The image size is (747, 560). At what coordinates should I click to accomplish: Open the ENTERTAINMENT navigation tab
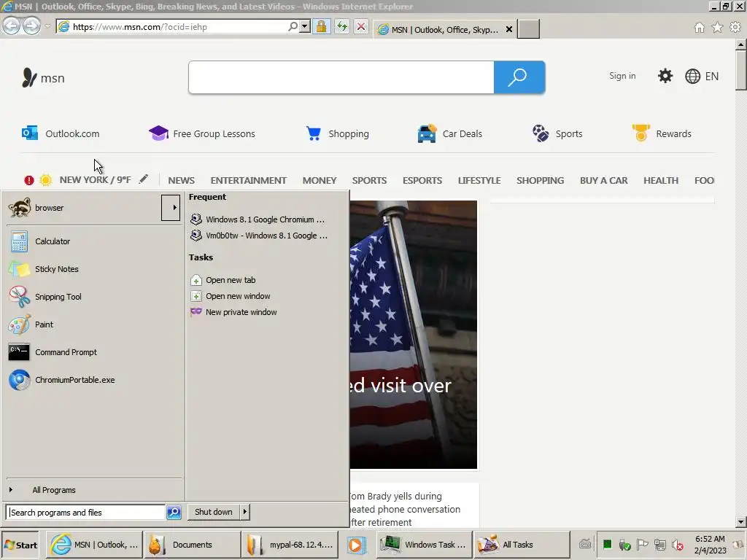(248, 181)
